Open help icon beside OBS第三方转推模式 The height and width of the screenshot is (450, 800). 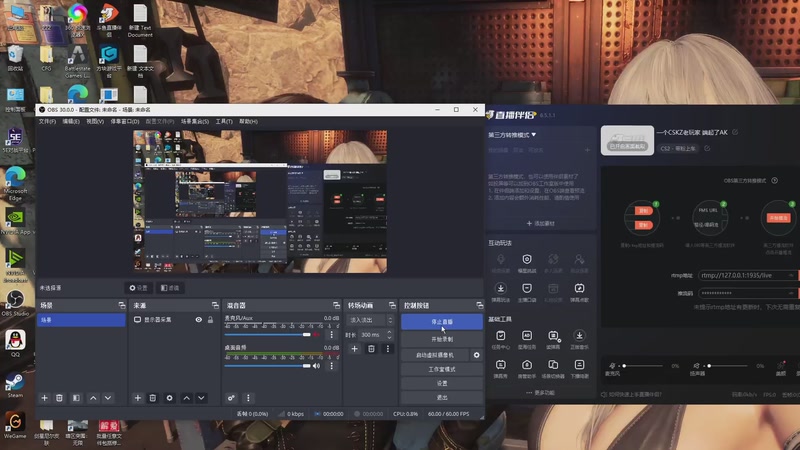pos(774,181)
